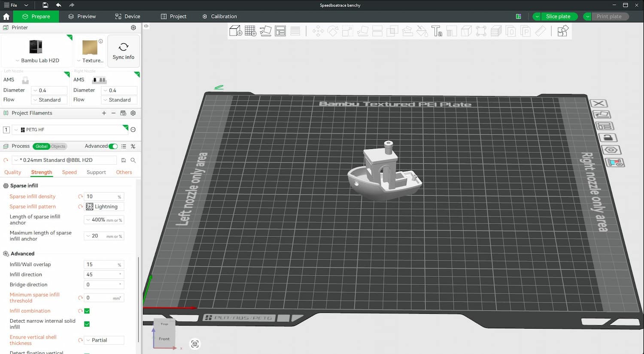644x354 pixels.
Task: Click the Arrange all objects toolbar icon
Action: click(x=280, y=31)
